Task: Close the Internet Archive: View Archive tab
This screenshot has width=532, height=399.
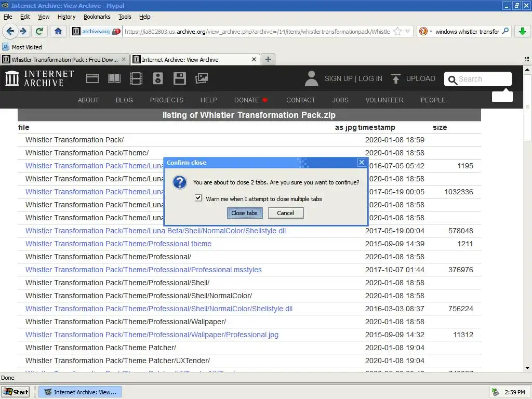Action: [x=254, y=59]
